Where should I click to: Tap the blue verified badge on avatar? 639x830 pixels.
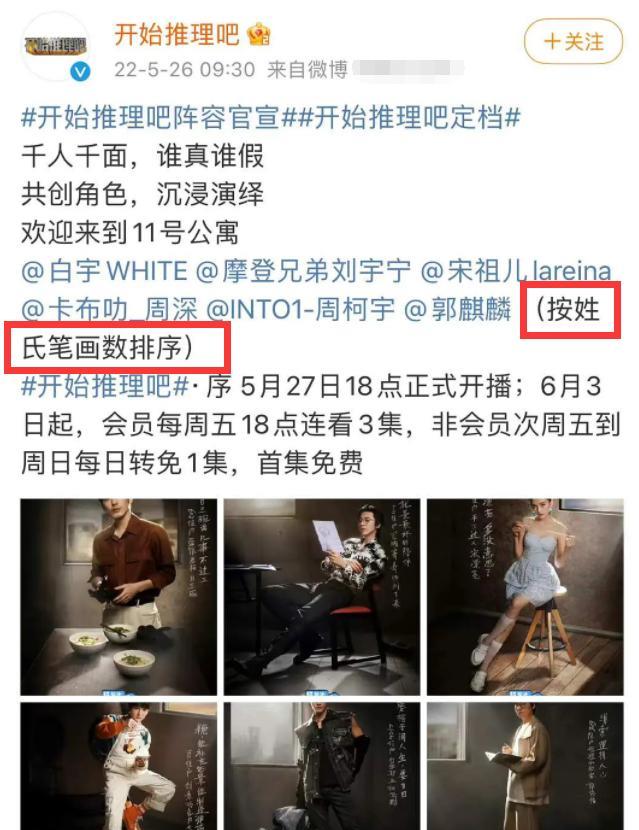point(80,71)
